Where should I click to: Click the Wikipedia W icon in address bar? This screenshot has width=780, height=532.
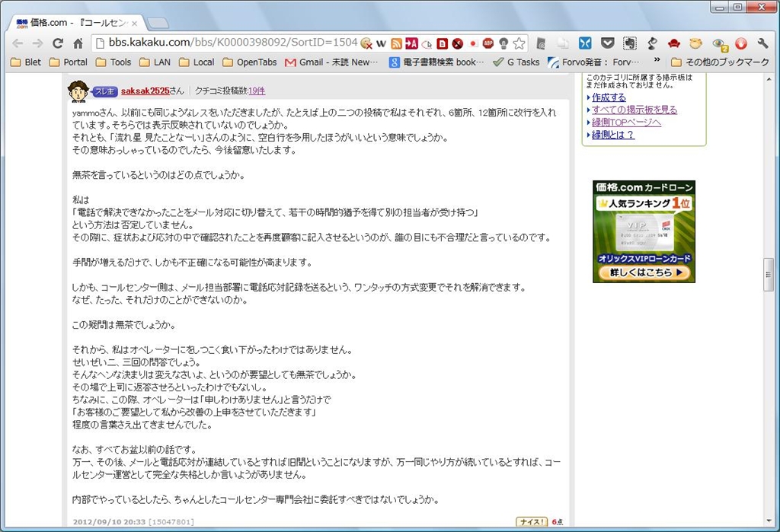coord(381,43)
